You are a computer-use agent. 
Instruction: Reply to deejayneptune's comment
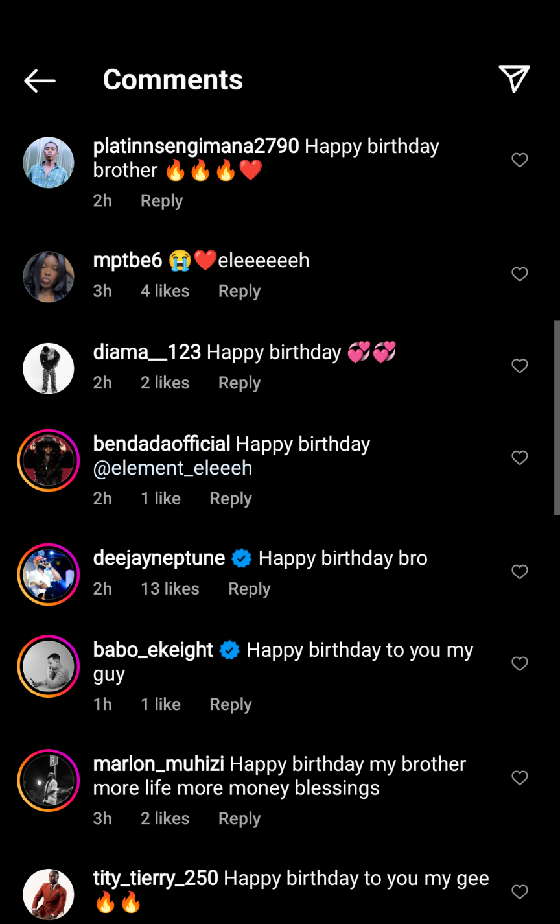(x=249, y=589)
